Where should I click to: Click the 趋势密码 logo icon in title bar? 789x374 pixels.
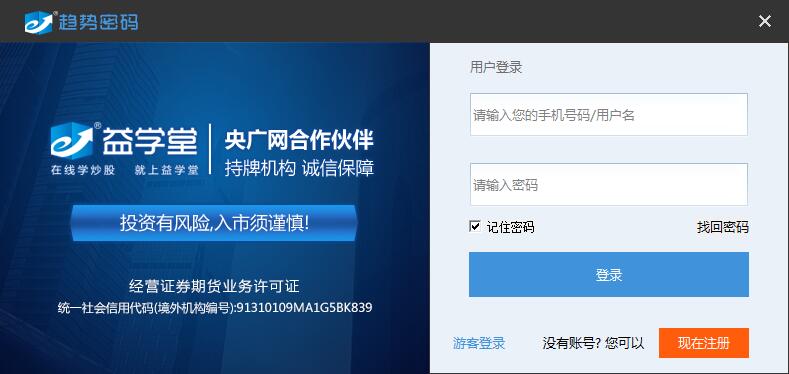pyautogui.click(x=39, y=22)
